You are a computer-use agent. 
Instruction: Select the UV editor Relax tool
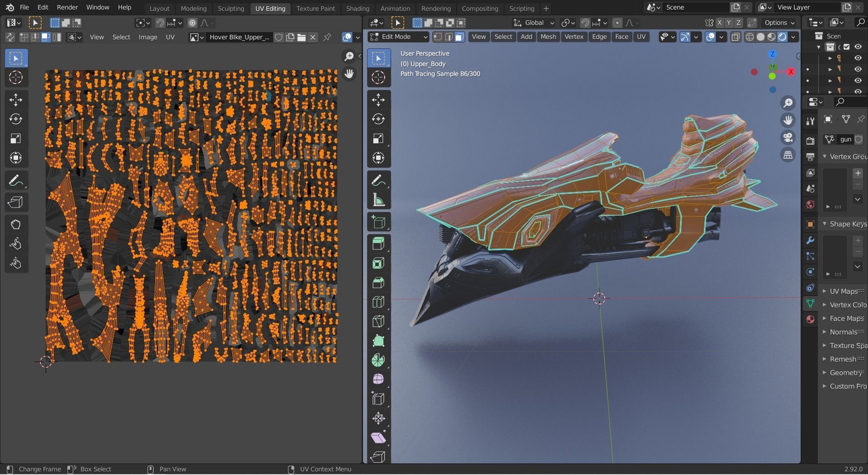[x=16, y=244]
